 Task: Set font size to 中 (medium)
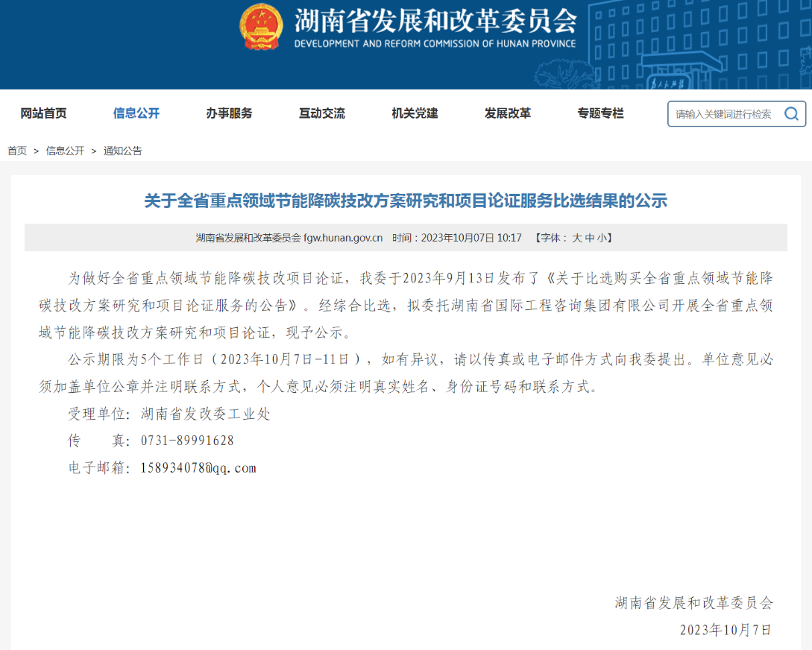pos(589,238)
